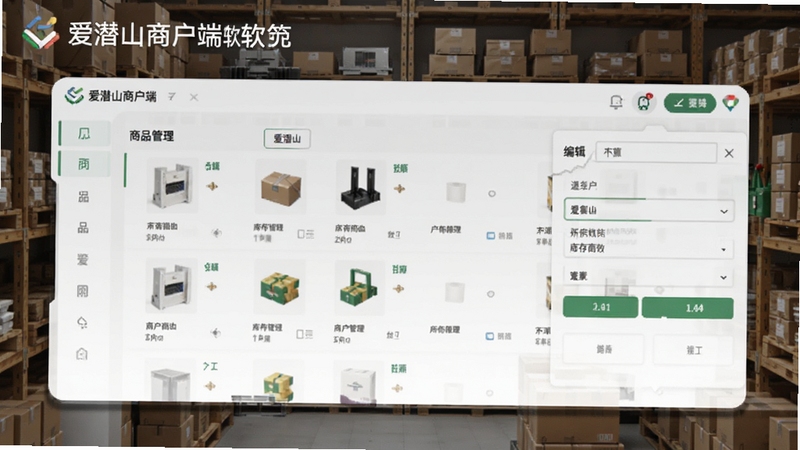800x450 pixels.
Task: Click the large 爱潜山商户端 banner title text
Action: (x=180, y=35)
